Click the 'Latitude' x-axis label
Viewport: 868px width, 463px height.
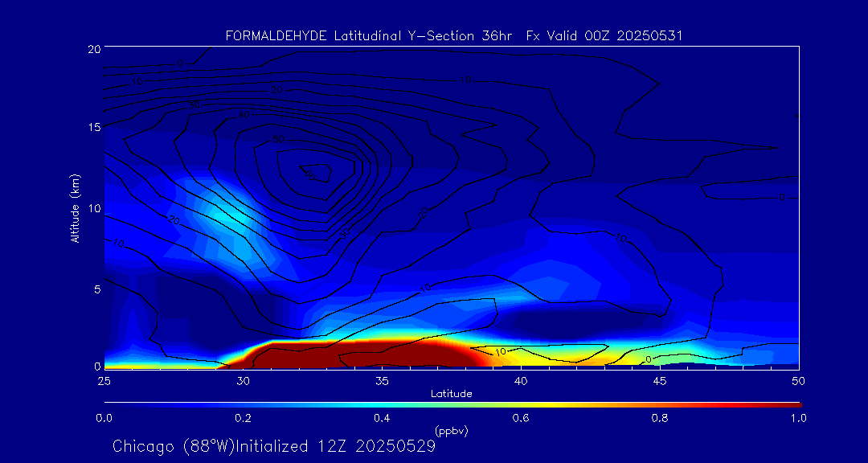pyautogui.click(x=452, y=395)
